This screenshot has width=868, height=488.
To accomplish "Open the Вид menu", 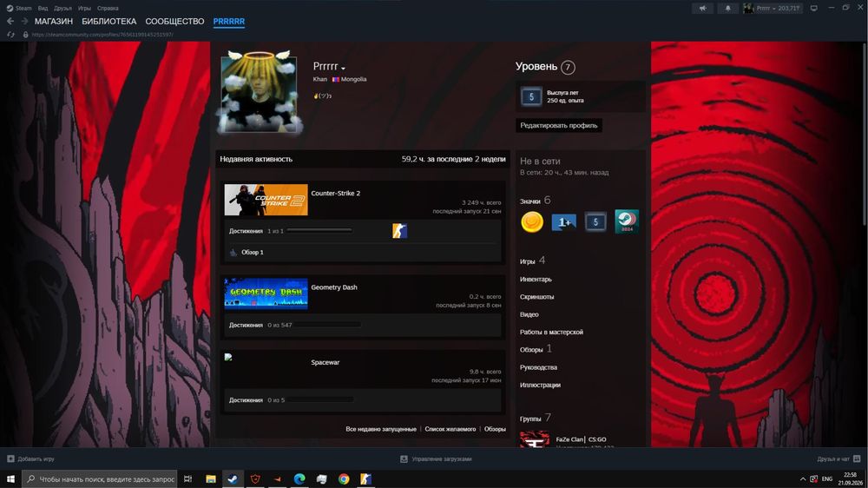I will [43, 9].
